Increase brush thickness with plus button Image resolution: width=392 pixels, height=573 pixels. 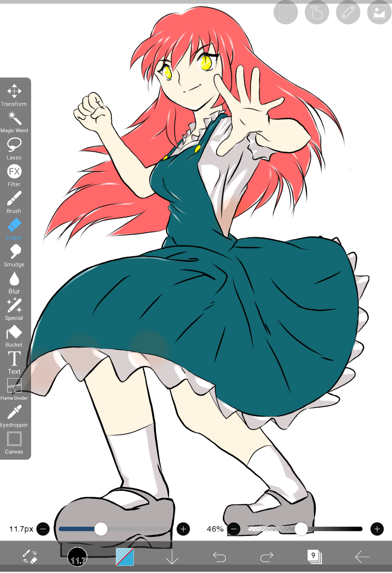tap(183, 529)
